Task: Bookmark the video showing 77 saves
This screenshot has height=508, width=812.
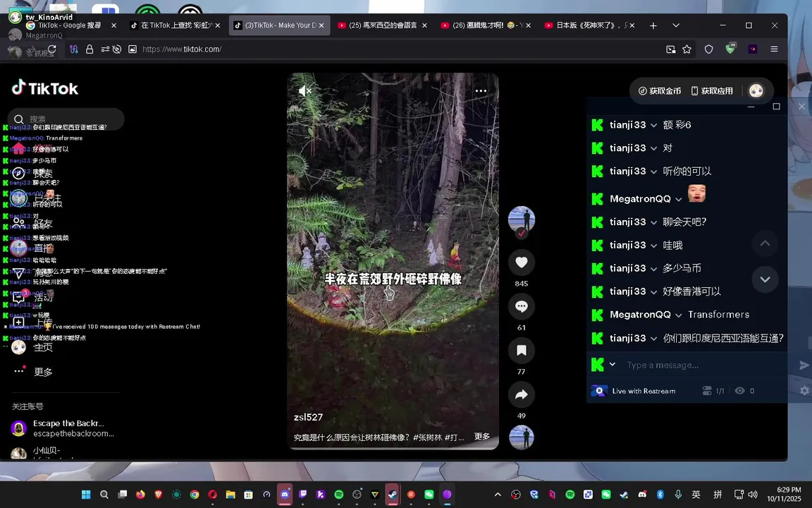Action: [521, 351]
